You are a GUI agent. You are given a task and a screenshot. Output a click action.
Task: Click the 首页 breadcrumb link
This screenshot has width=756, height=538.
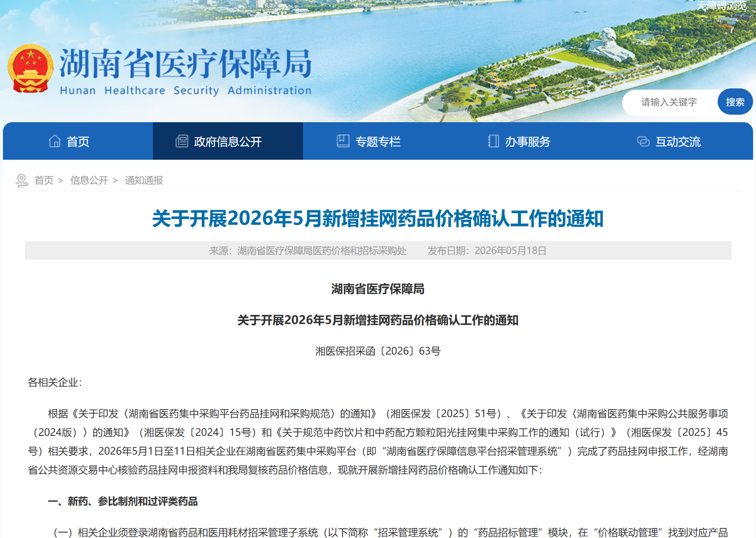click(44, 180)
